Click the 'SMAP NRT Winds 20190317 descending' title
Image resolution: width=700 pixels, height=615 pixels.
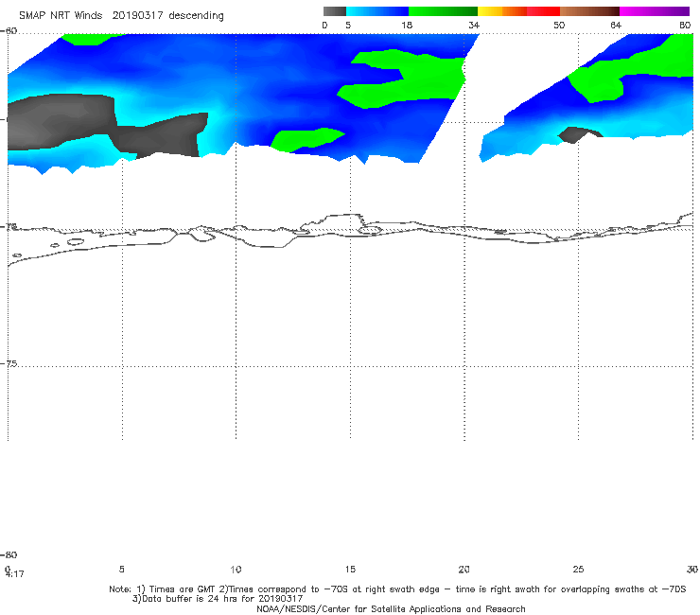pos(121,15)
